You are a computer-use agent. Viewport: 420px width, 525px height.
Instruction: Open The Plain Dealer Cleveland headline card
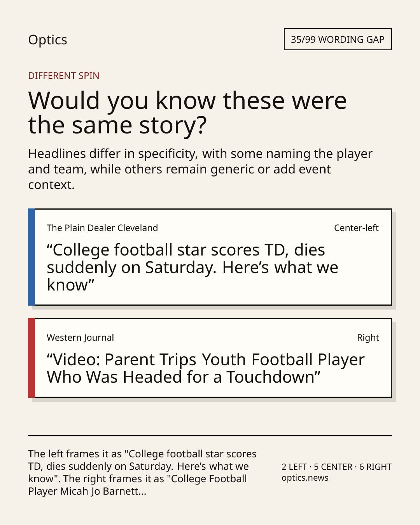point(210,257)
